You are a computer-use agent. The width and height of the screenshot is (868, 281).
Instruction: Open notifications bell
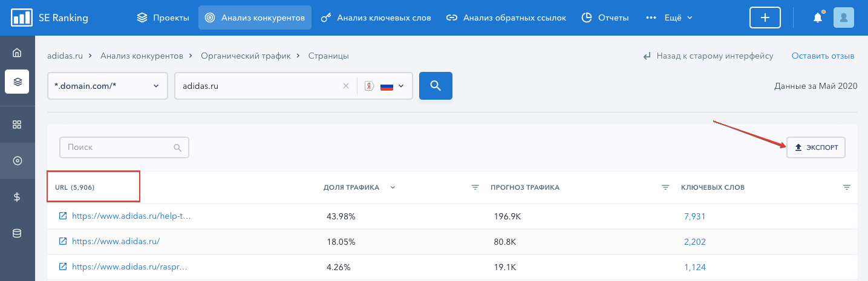coord(818,18)
